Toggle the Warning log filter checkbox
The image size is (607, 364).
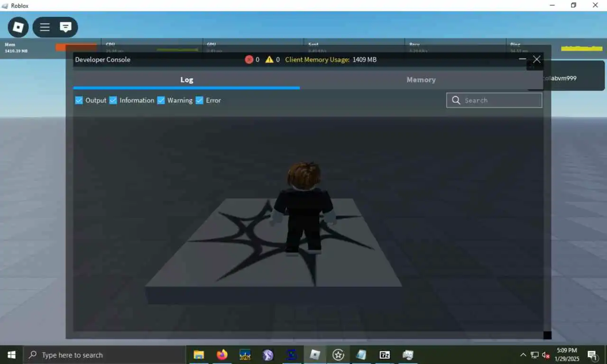[161, 100]
